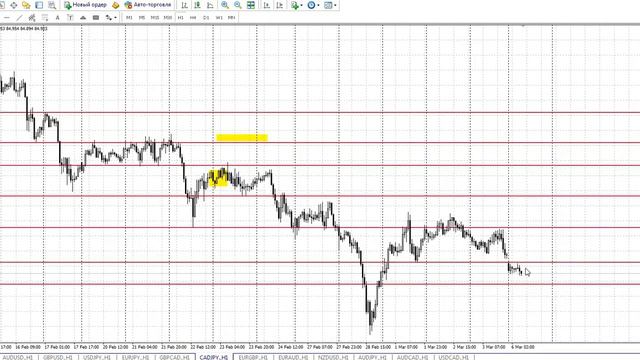This screenshot has height=360, width=640.
Task: Click the Новый ордер button
Action: (x=85, y=5)
